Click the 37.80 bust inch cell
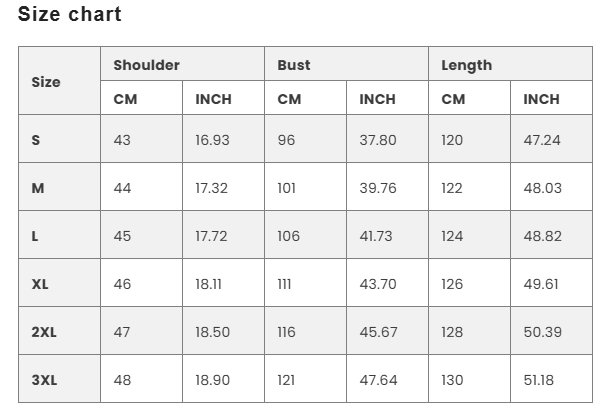610x417 pixels. [x=387, y=139]
